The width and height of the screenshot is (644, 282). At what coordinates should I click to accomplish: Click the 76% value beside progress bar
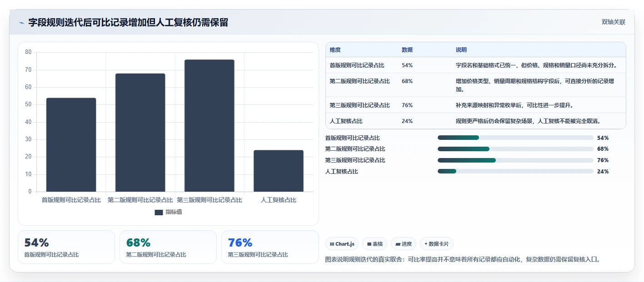point(603,160)
